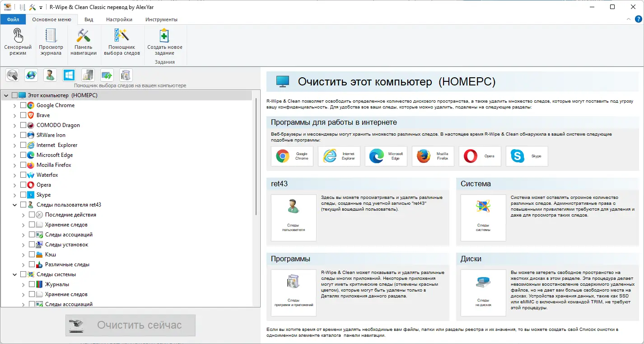Select Различные следы in the tree
644x344 pixels.
(67, 264)
